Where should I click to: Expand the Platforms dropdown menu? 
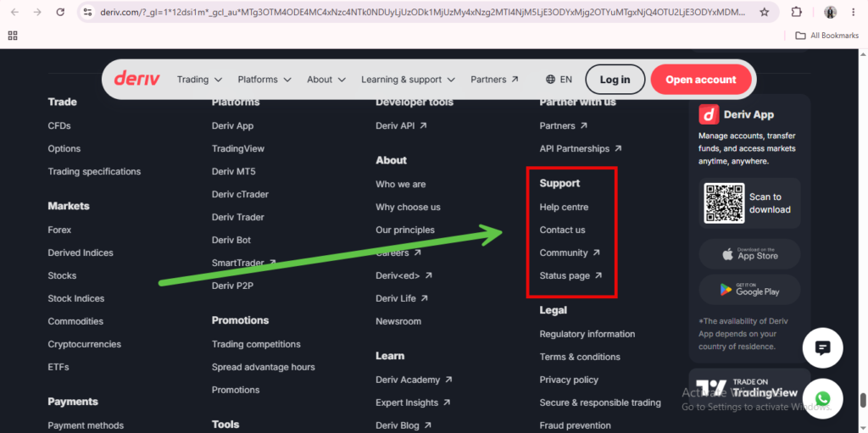(x=264, y=79)
